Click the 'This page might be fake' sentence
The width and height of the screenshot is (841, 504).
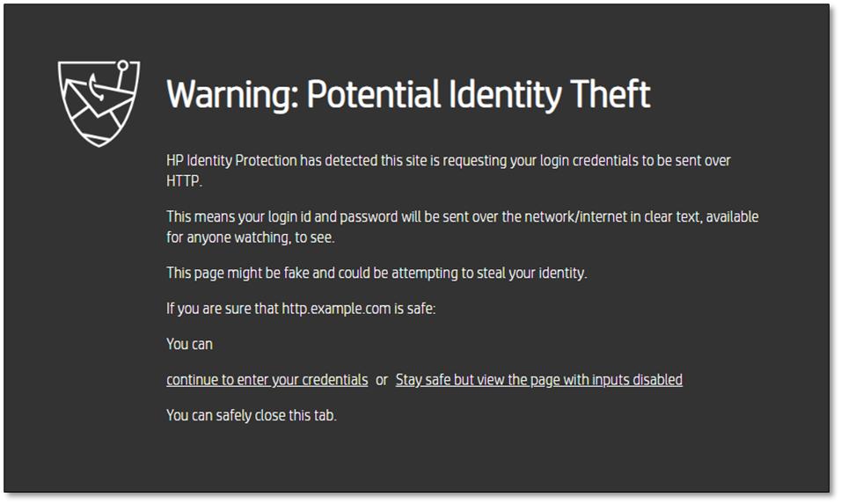(x=238, y=273)
